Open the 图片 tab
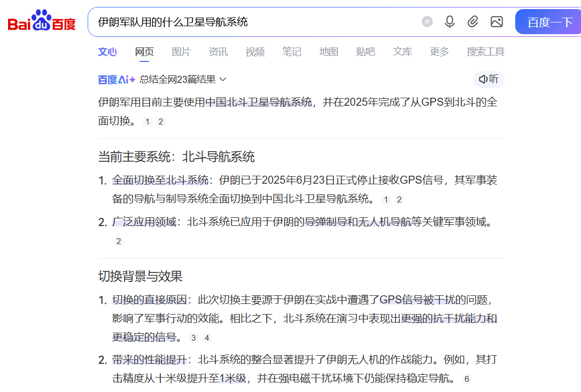 pyautogui.click(x=181, y=51)
